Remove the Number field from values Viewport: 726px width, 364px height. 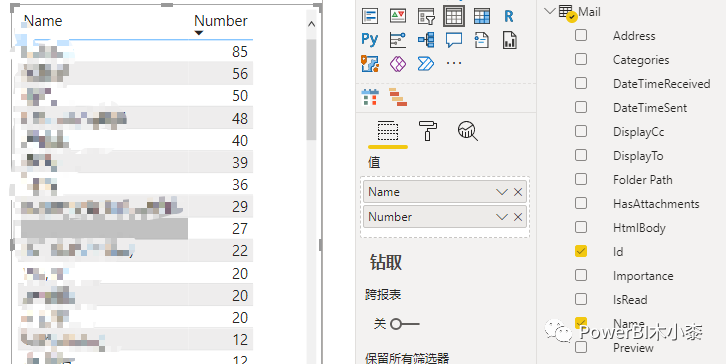click(x=518, y=217)
